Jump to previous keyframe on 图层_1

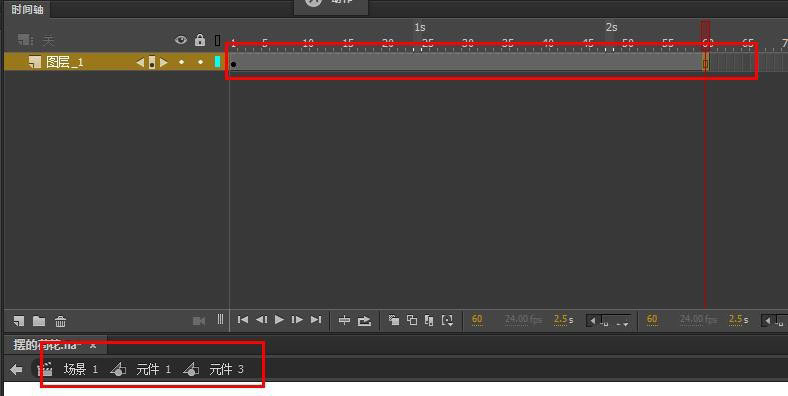coord(140,62)
